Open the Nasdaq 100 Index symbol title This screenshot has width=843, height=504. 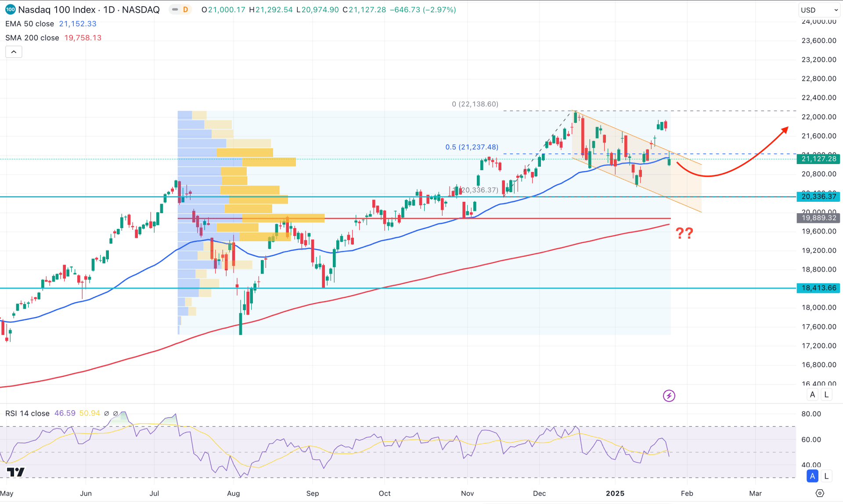tap(89, 10)
